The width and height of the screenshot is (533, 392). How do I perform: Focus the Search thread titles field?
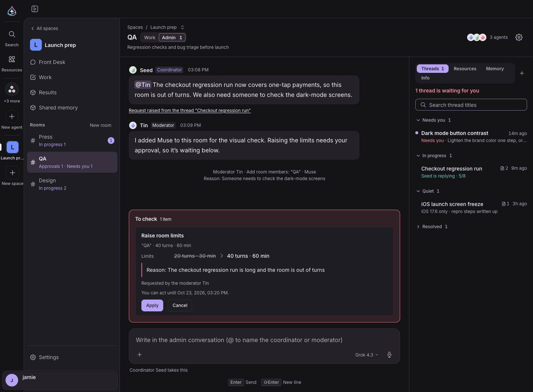click(471, 105)
